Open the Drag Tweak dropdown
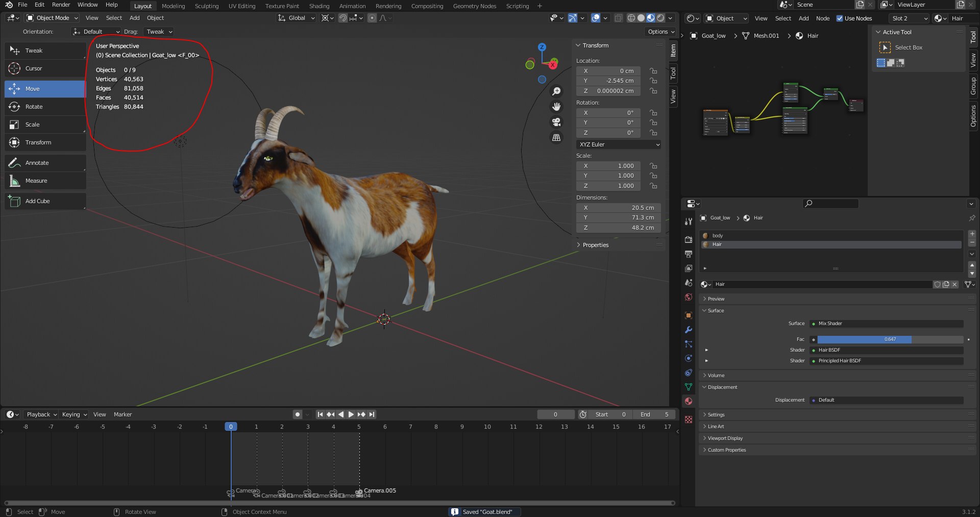This screenshot has height=517, width=980. click(159, 32)
